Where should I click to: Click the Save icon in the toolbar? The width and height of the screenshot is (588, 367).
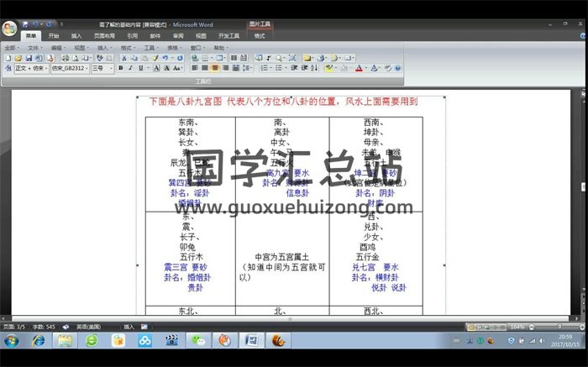click(x=28, y=58)
